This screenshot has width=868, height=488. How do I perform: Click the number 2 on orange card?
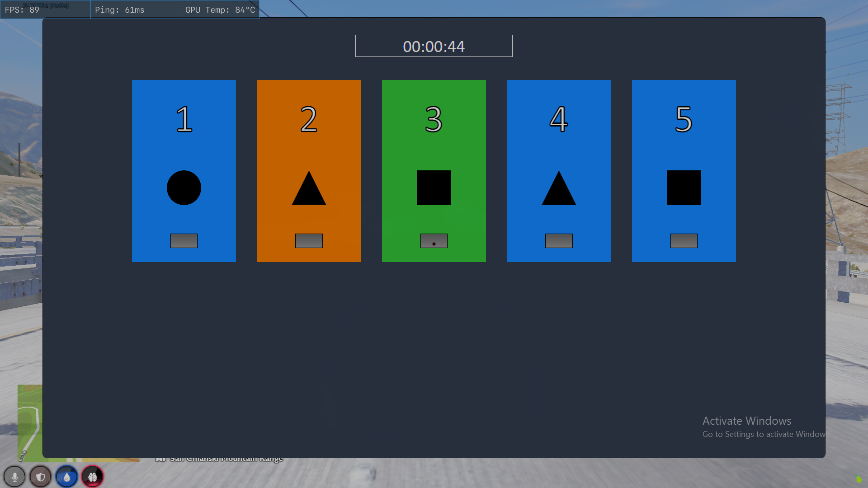pos(309,120)
